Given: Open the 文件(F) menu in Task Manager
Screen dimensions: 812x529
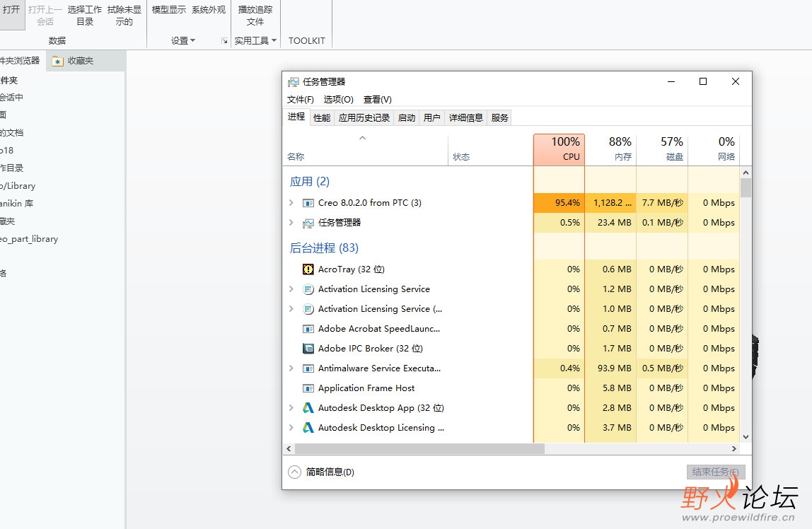Looking at the screenshot, I should pyautogui.click(x=301, y=100).
